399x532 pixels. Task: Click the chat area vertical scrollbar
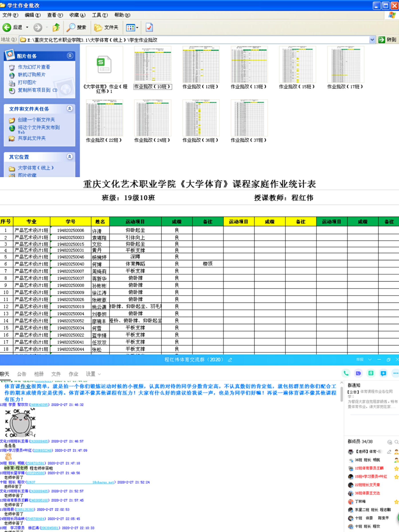tap(342, 394)
